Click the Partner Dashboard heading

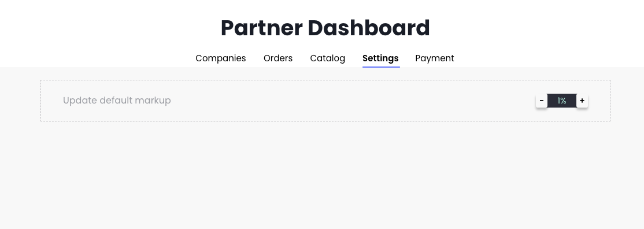tap(325, 28)
